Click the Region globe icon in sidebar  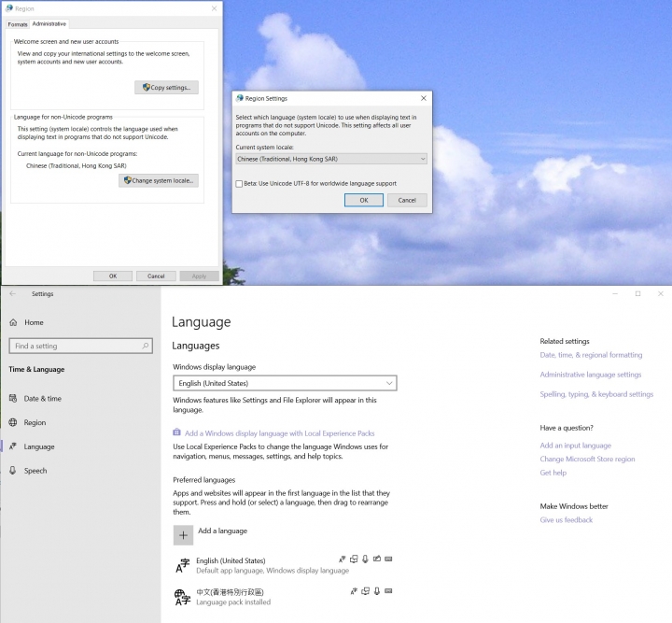click(13, 422)
